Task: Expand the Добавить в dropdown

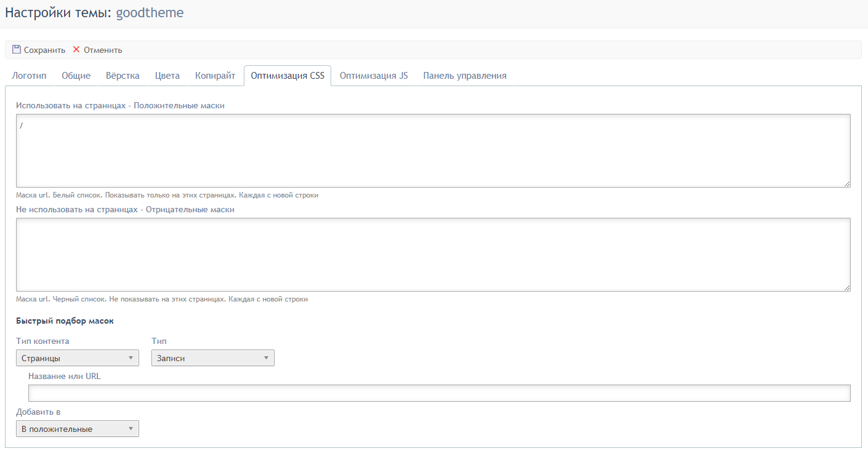Action: [x=78, y=429]
